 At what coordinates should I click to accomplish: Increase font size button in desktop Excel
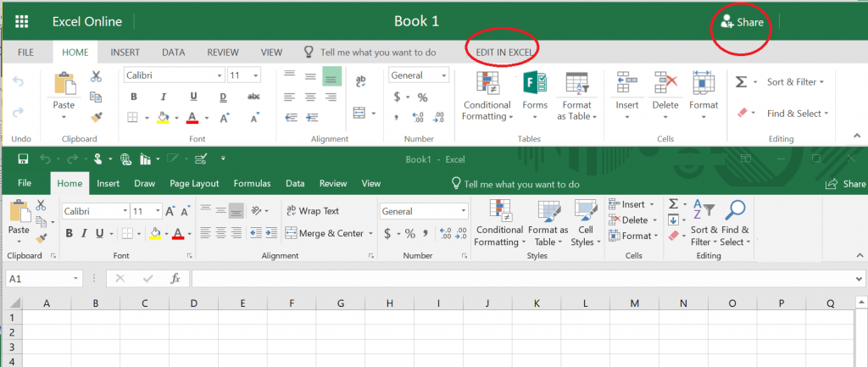click(170, 211)
